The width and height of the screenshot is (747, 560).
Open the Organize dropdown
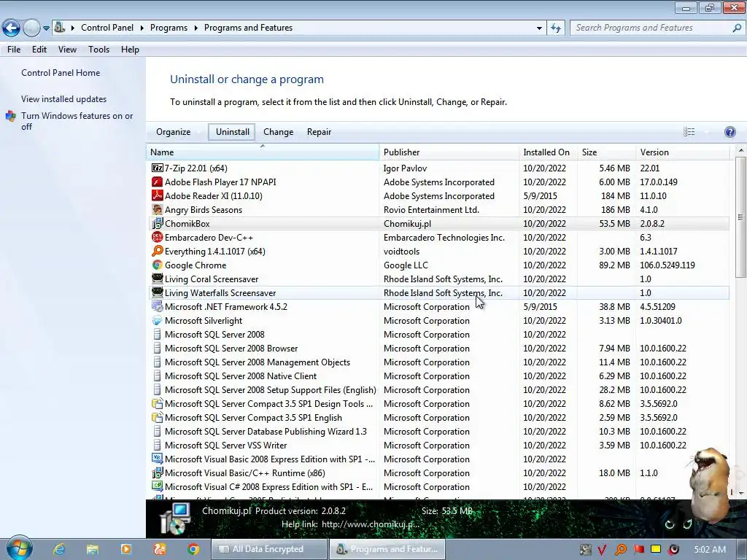click(x=174, y=132)
